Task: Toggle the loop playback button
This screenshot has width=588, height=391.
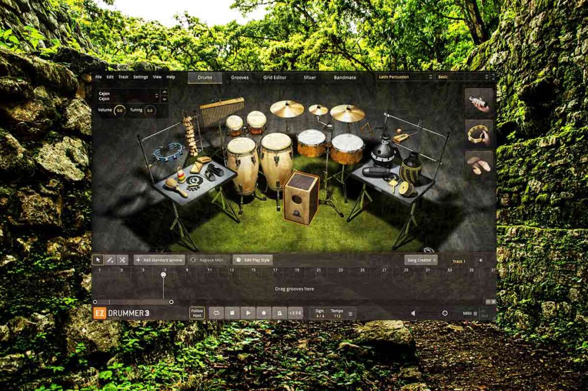Action: (216, 313)
